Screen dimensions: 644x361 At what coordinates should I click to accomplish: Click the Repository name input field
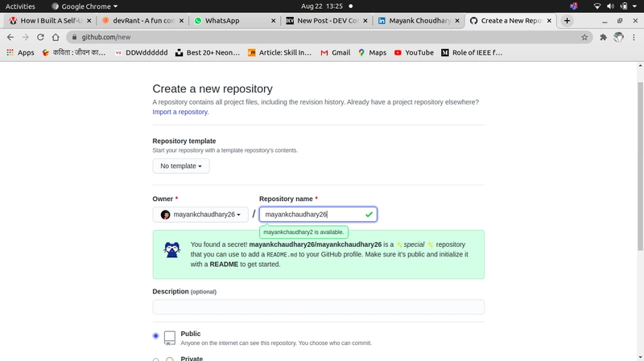click(312, 215)
